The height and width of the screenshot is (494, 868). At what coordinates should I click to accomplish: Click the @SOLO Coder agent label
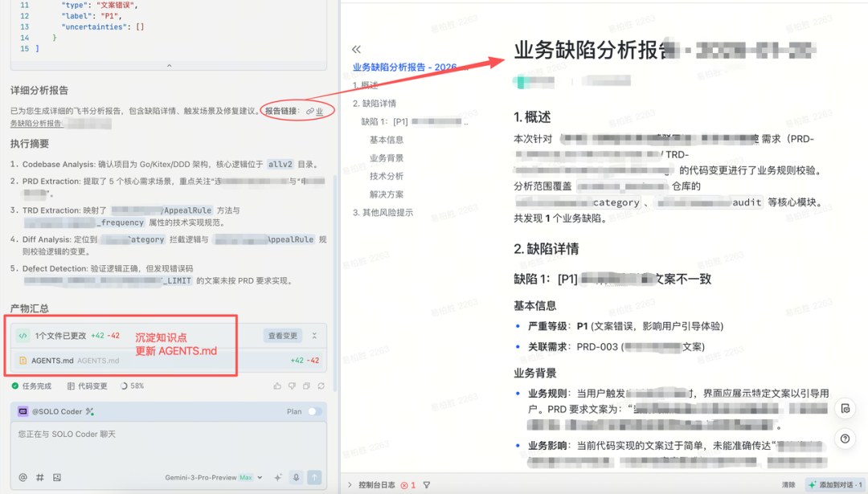56,411
